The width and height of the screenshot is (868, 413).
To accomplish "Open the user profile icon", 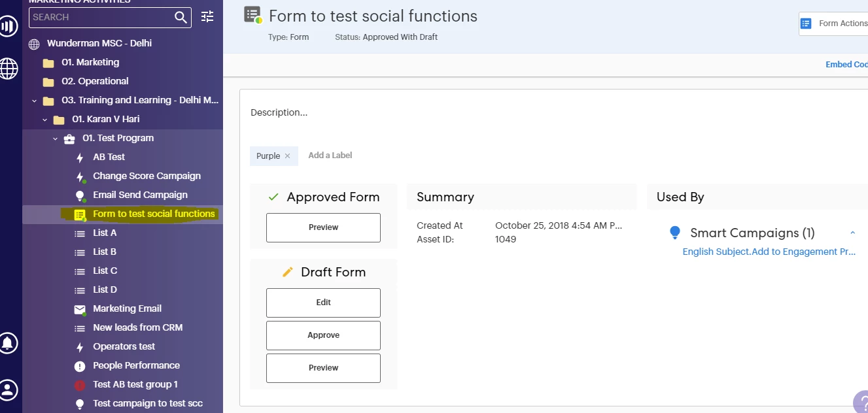I will point(9,389).
